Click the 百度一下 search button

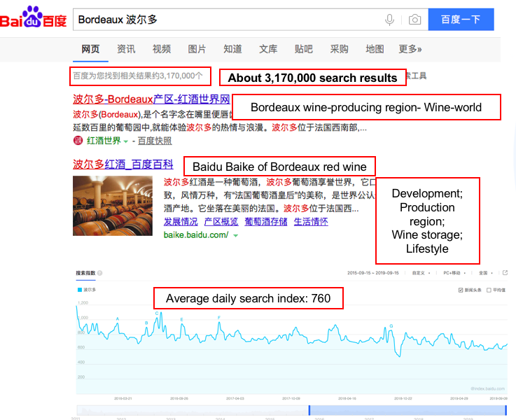(x=461, y=20)
